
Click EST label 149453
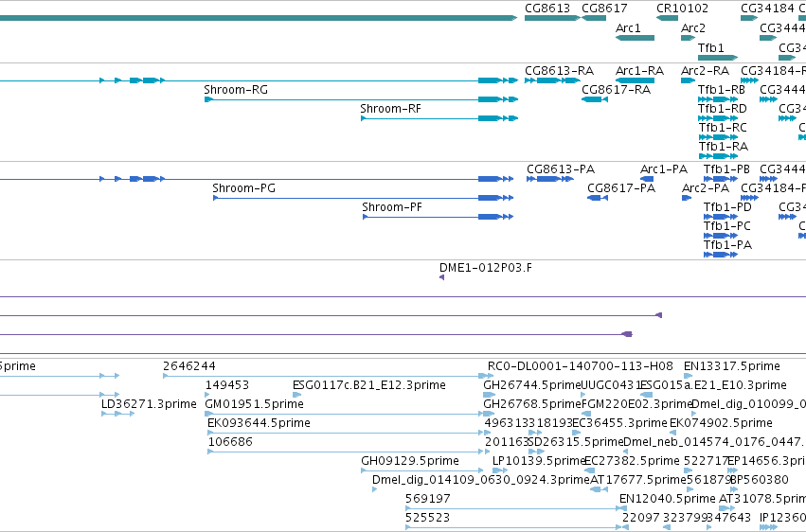point(227,385)
